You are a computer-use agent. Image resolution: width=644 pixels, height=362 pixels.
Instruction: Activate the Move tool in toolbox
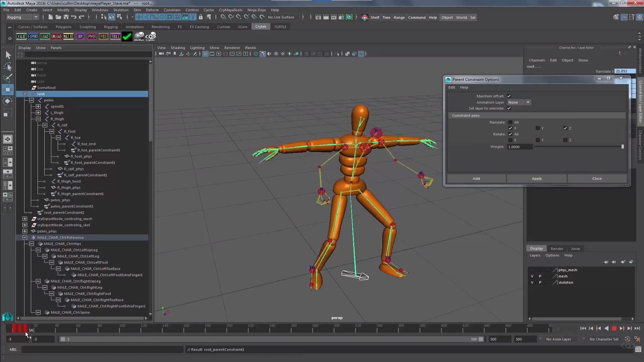click(8, 89)
